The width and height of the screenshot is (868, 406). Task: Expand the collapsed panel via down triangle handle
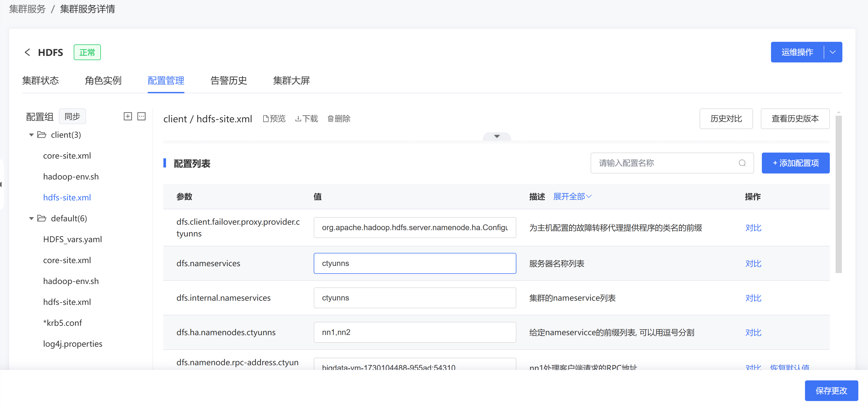click(497, 136)
